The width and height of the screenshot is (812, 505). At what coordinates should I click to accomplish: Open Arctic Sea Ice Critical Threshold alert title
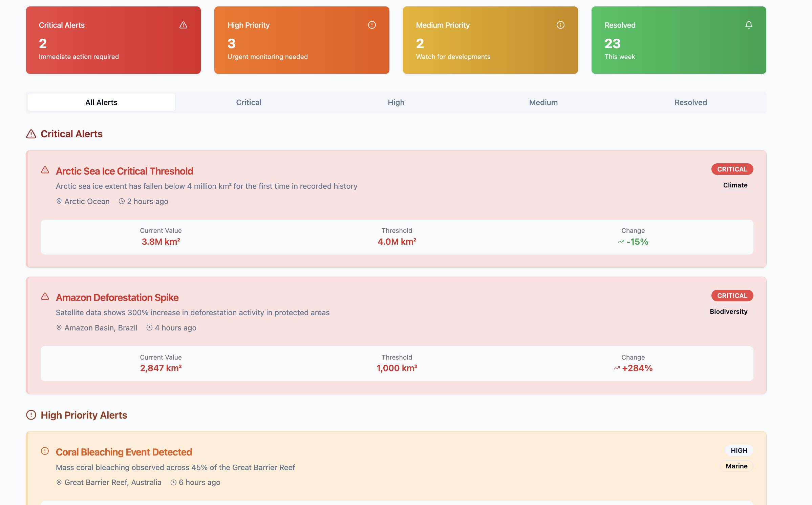(x=124, y=171)
